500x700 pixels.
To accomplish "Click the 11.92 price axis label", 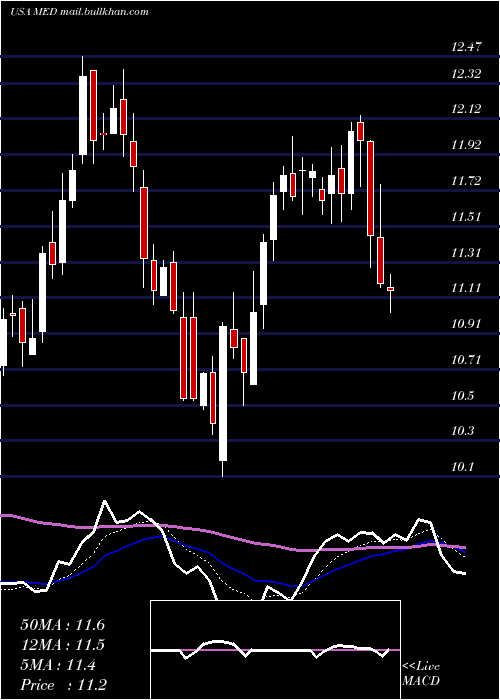I will point(466,145).
